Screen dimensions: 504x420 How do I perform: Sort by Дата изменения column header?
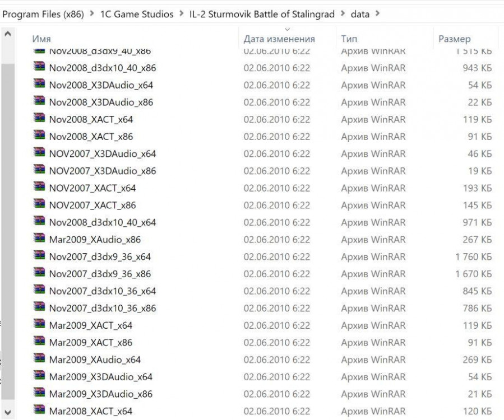[279, 39]
